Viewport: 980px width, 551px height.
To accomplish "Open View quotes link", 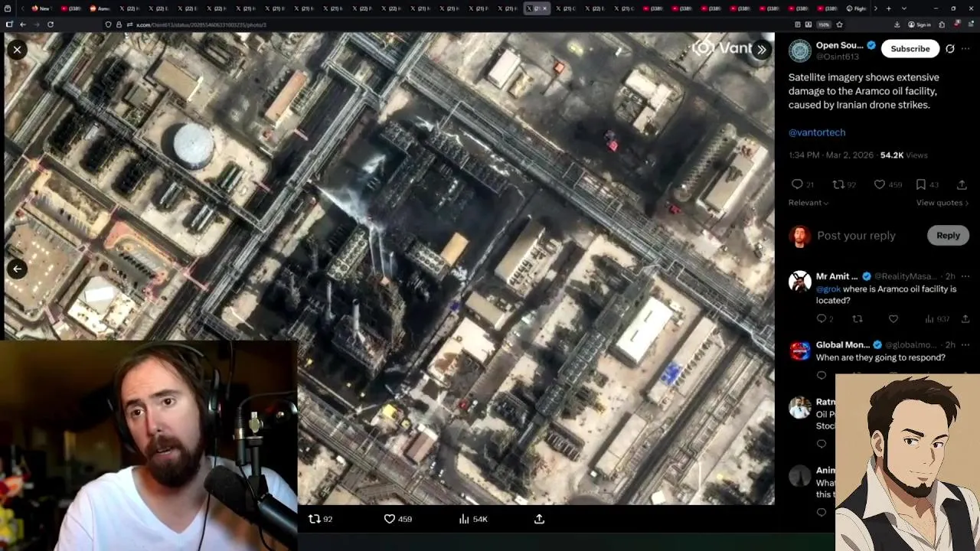I will 942,203.
